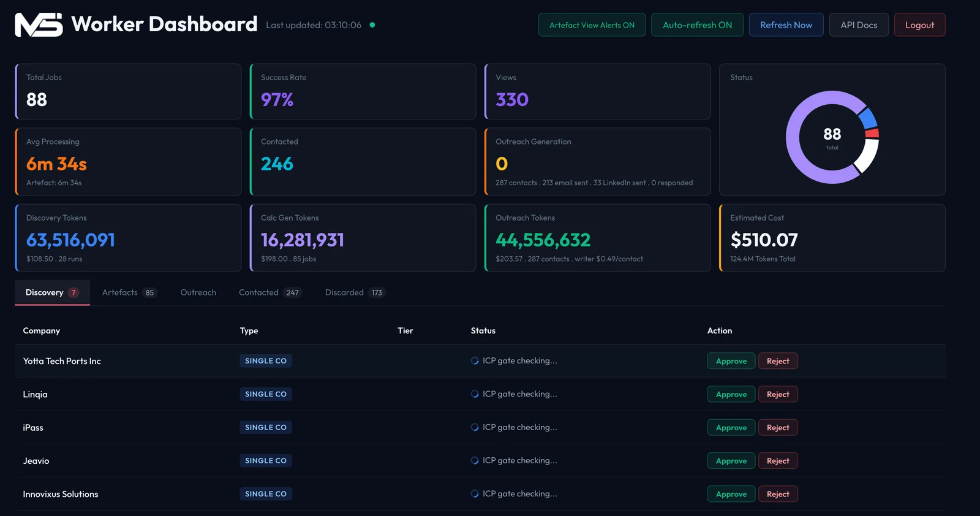
Task: Click the white donut chart segment
Action: [867, 156]
